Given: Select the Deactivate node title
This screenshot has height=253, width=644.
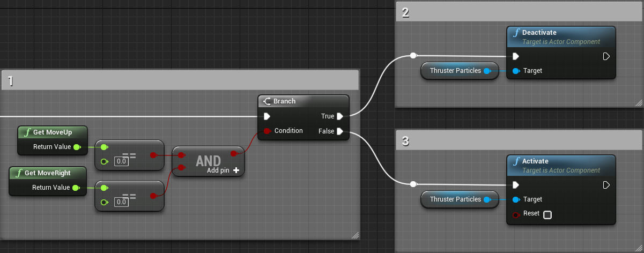Looking at the screenshot, I should tap(539, 33).
